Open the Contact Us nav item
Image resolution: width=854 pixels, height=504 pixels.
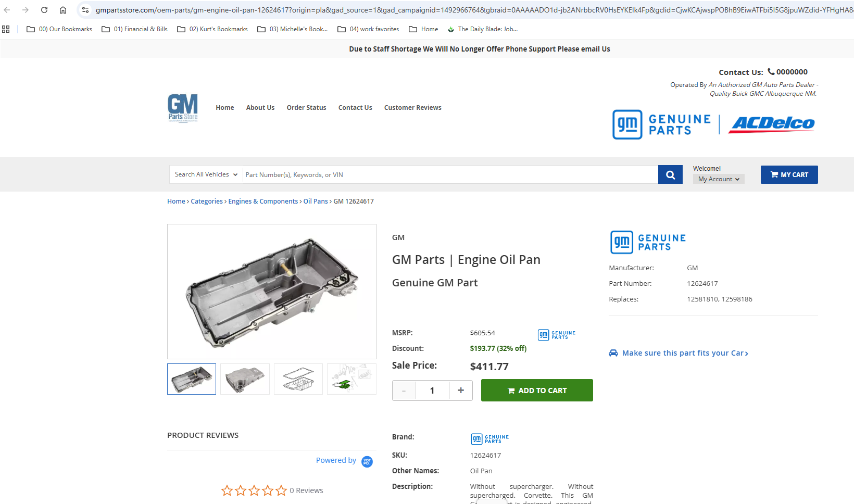(355, 108)
